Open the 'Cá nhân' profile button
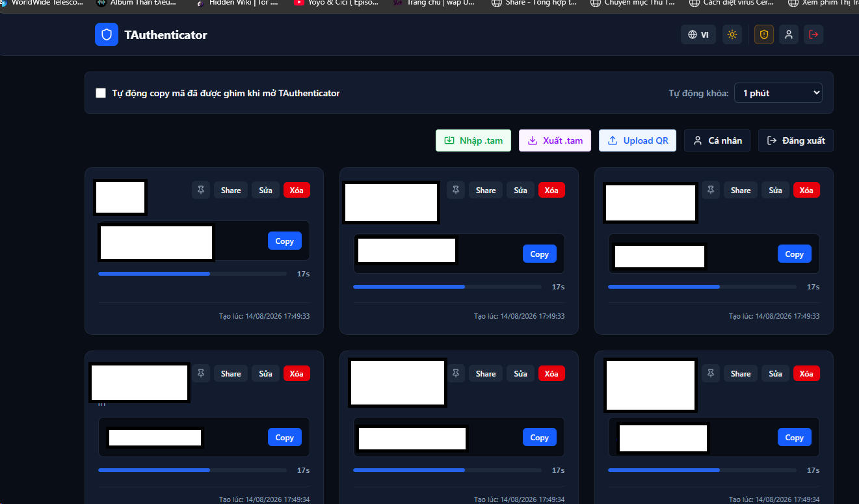 [x=717, y=140]
